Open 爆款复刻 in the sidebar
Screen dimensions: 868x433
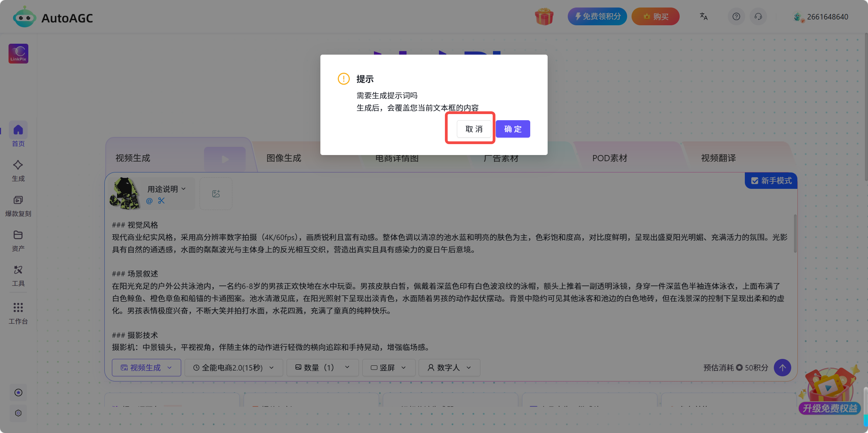18,206
